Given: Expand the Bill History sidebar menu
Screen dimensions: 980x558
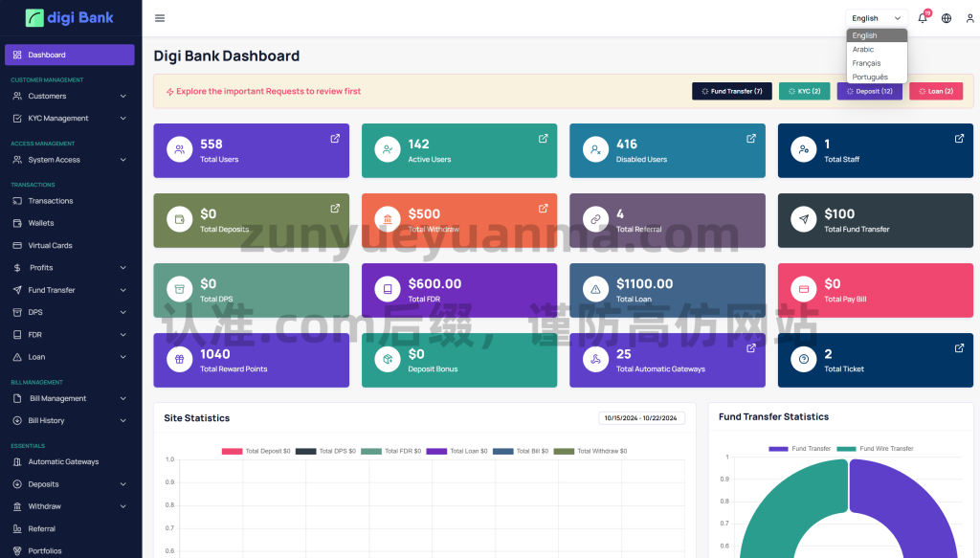Looking at the screenshot, I should tap(69, 420).
